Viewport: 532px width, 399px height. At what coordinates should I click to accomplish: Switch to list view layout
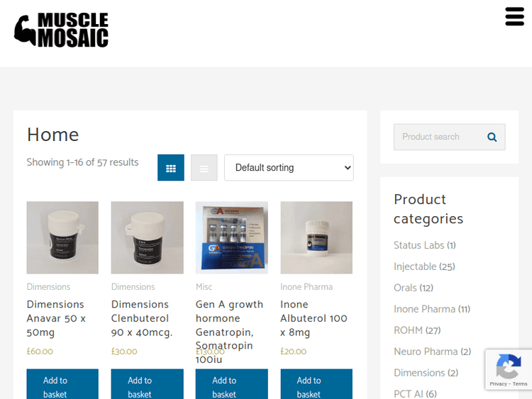tap(204, 168)
